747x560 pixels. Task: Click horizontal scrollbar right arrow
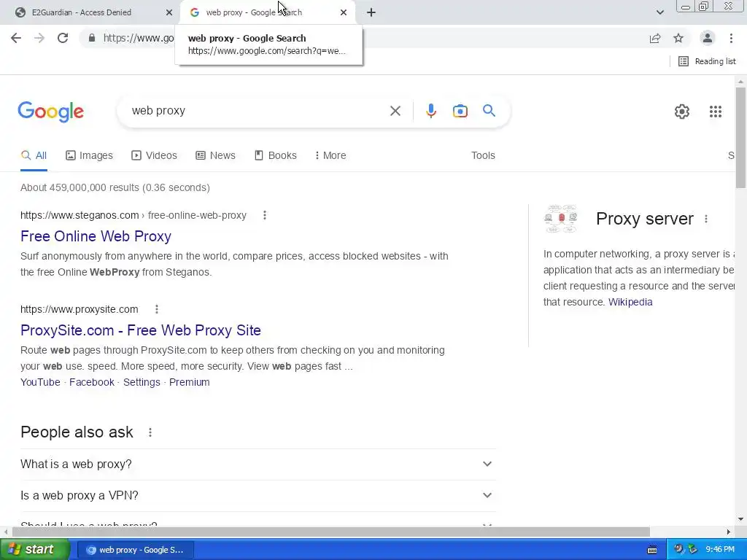click(x=728, y=532)
